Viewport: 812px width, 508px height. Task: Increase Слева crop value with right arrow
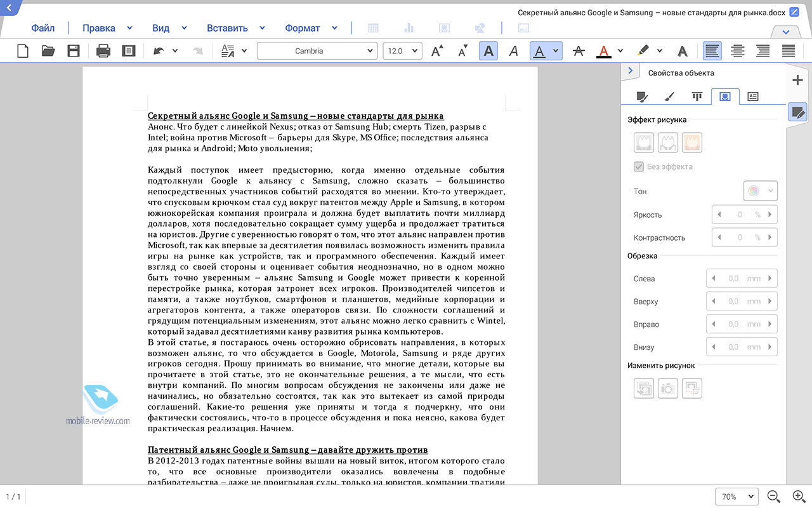pos(771,278)
